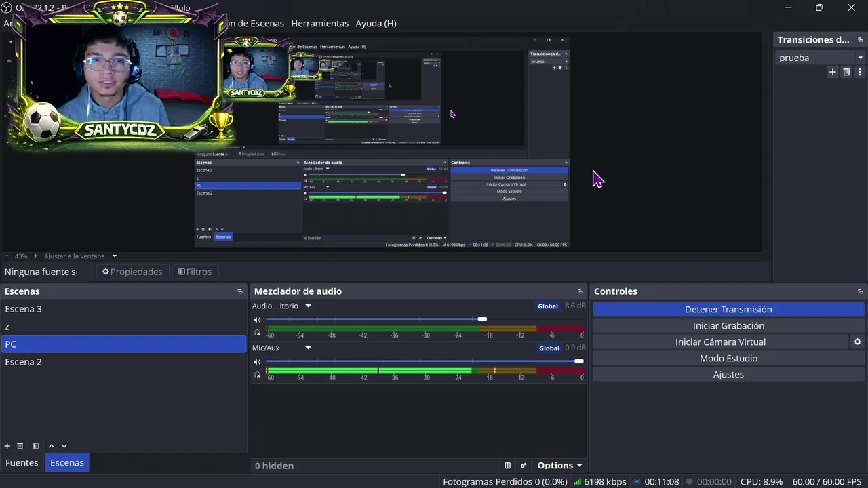This screenshot has height=488, width=868.
Task: Stop streaming with Detener Transmisión
Action: (728, 310)
